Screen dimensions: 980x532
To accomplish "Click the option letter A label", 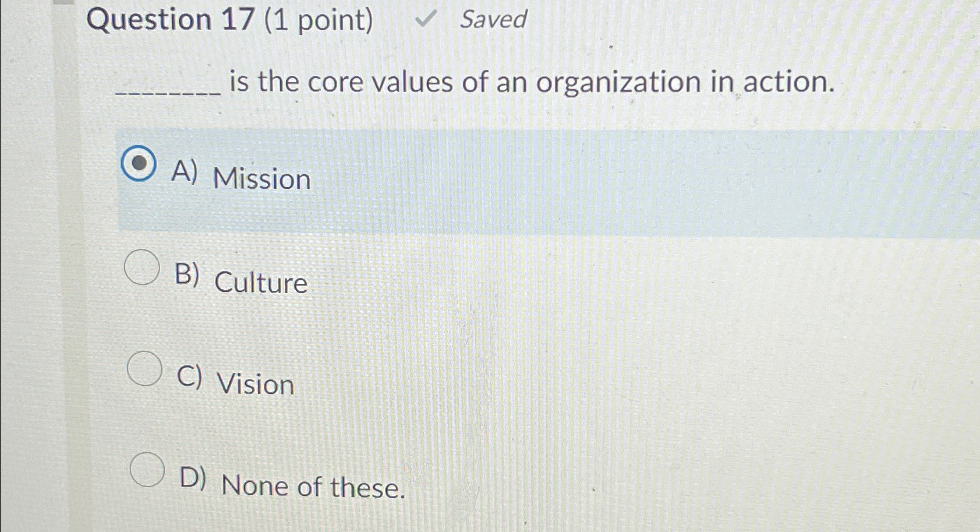I will click(x=184, y=174).
